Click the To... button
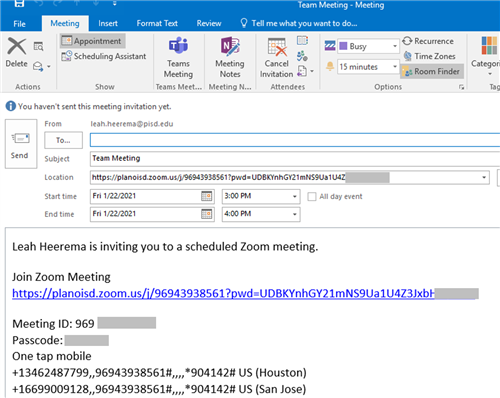This screenshot has height=398, width=500. tap(63, 140)
